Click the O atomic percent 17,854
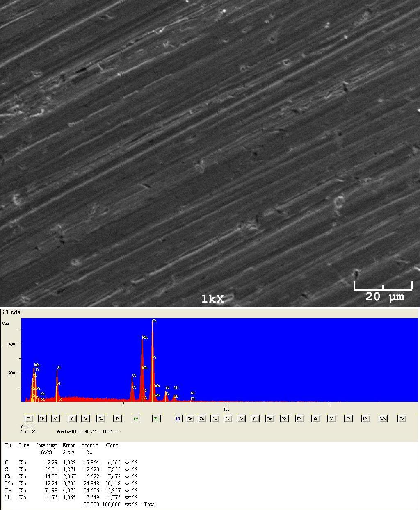The width and height of the screenshot is (420, 510). pyautogui.click(x=91, y=462)
